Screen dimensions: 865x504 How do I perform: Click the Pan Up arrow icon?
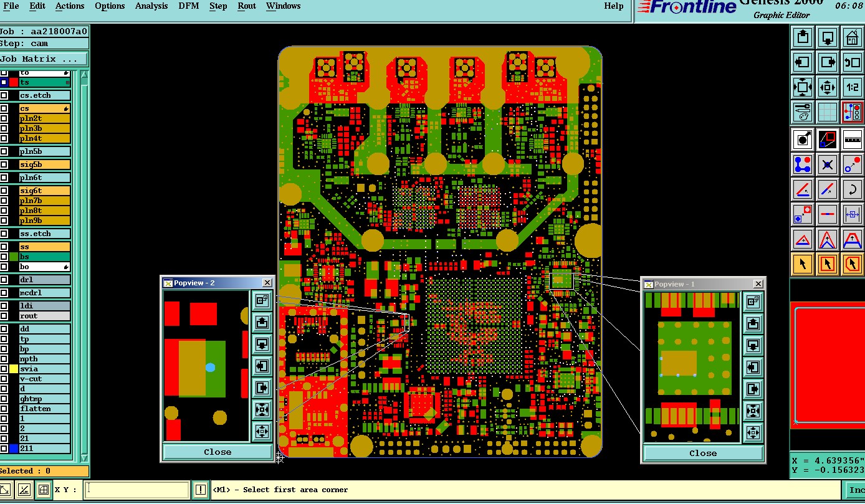pyautogui.click(x=803, y=37)
